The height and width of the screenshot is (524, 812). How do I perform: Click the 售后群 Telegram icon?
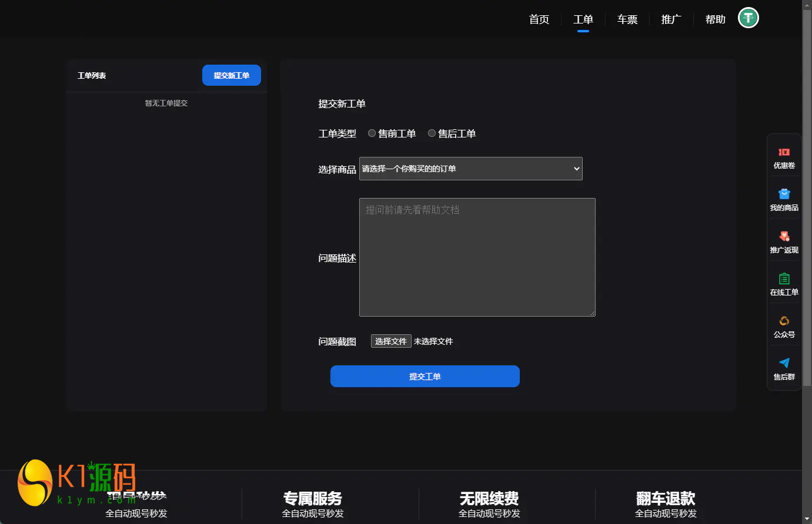pyautogui.click(x=784, y=364)
